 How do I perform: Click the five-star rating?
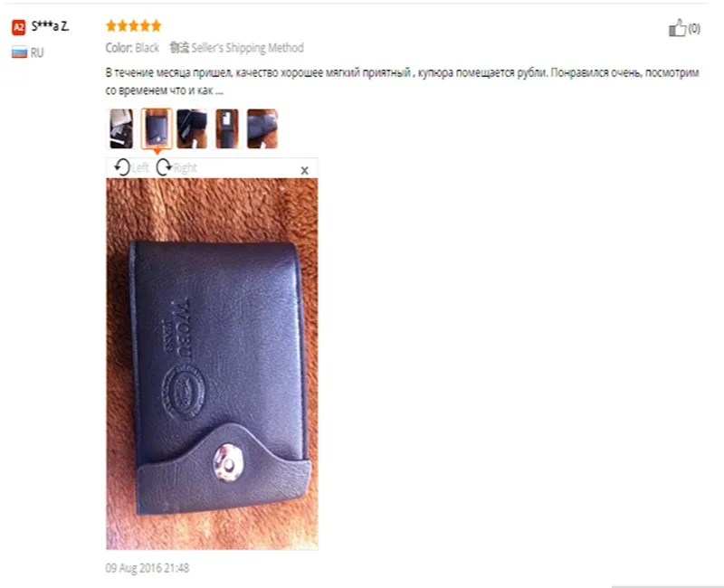(133, 26)
